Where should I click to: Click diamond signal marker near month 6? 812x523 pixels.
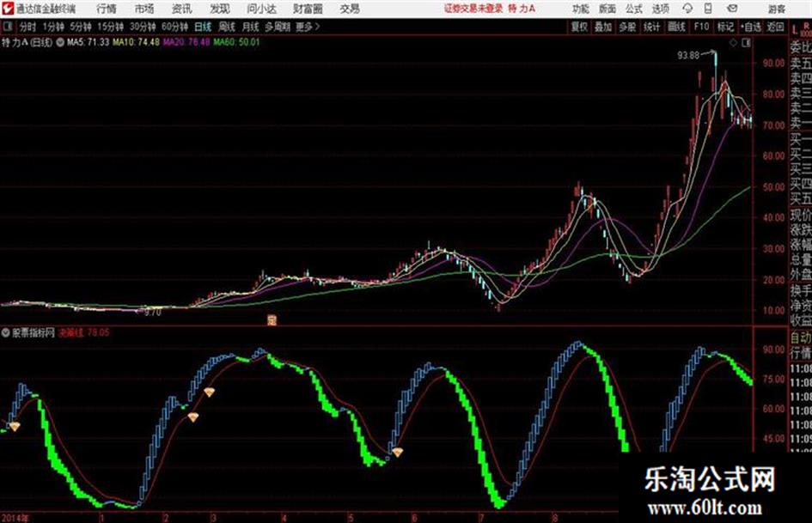click(397, 453)
